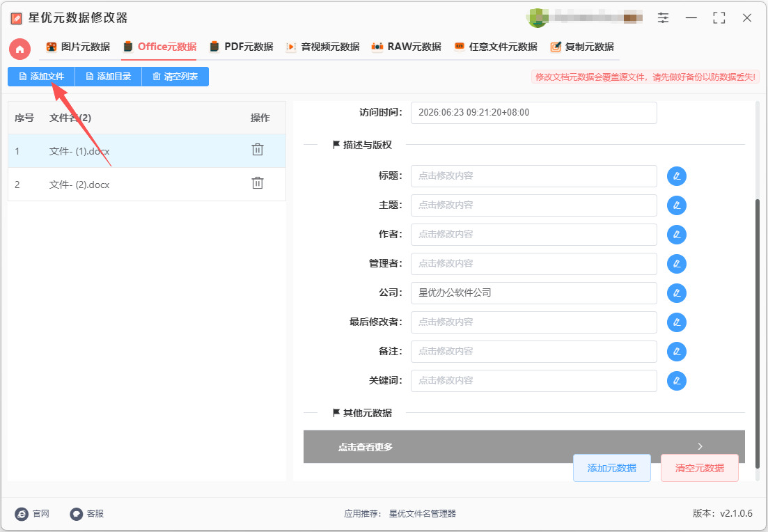Click the 清空列表 button
The image size is (768, 532).
[175, 77]
